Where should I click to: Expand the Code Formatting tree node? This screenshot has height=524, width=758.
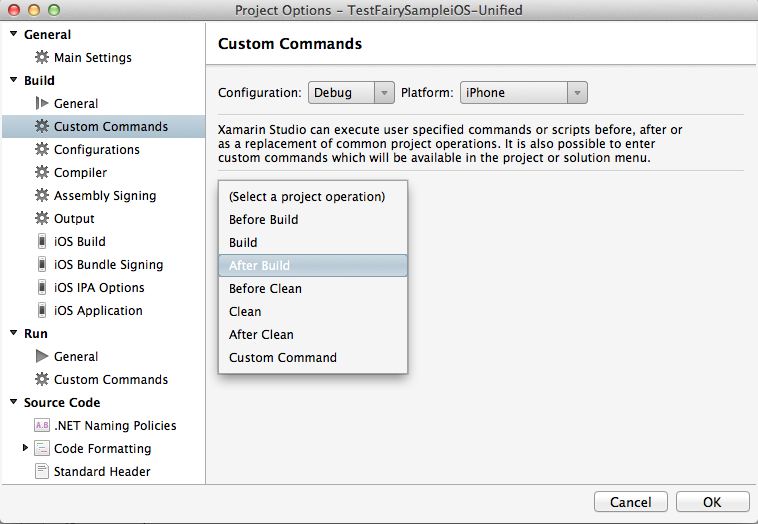pos(25,448)
